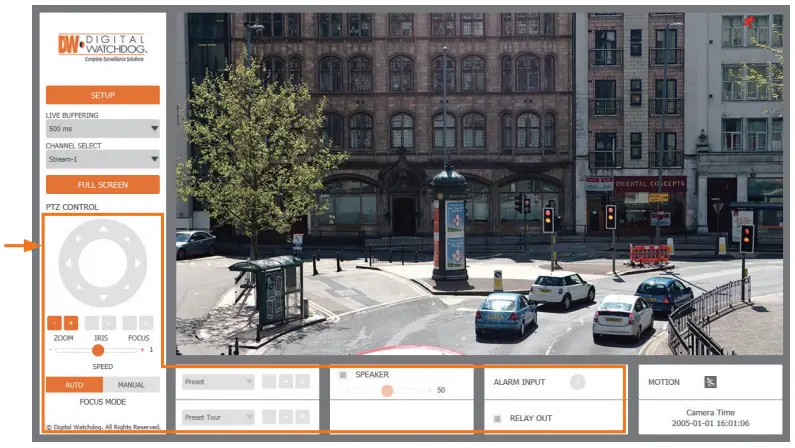795x448 pixels.
Task: Click the Camera Time 2005-01-01 16:01:06 text
Action: (710, 418)
